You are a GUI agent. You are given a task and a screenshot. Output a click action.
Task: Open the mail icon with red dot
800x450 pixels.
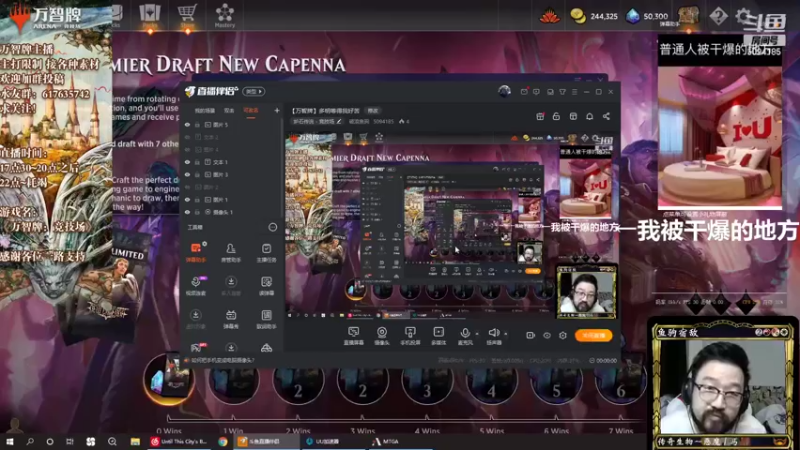[x=524, y=92]
